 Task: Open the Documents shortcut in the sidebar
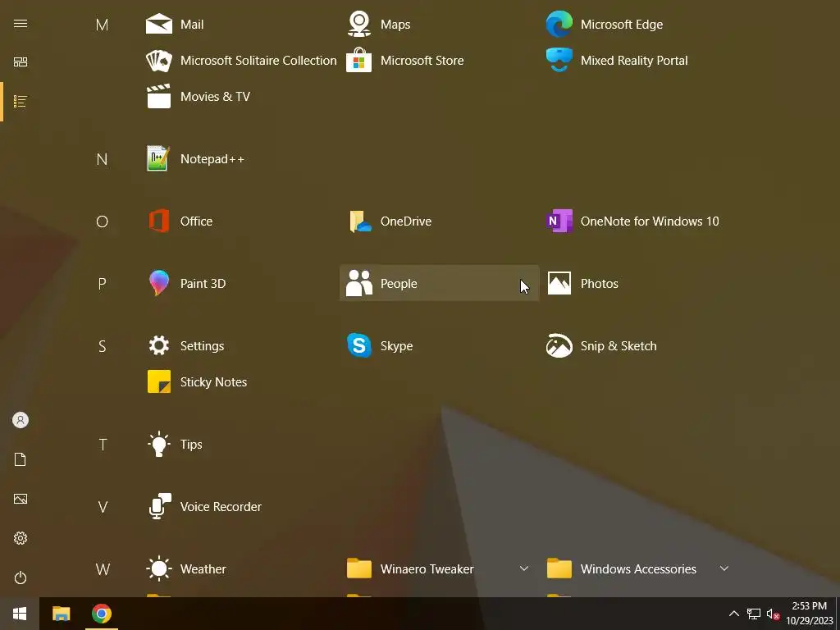point(21,459)
